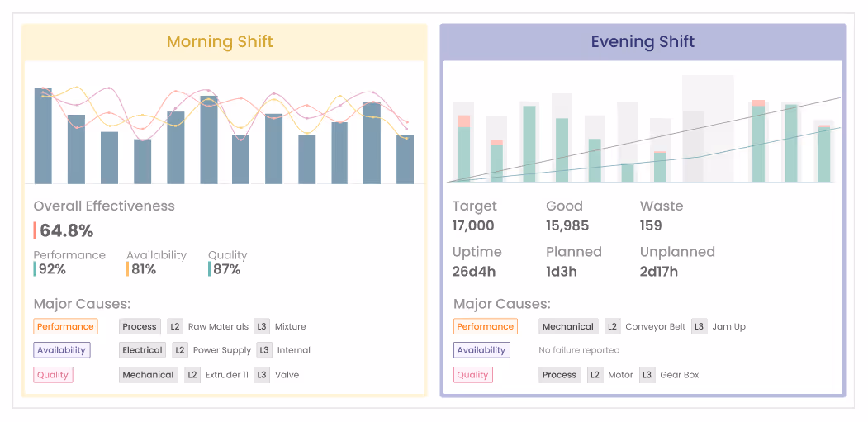Select the Process cause badge in Morning Shift
The image size is (868, 422).
[x=140, y=326]
